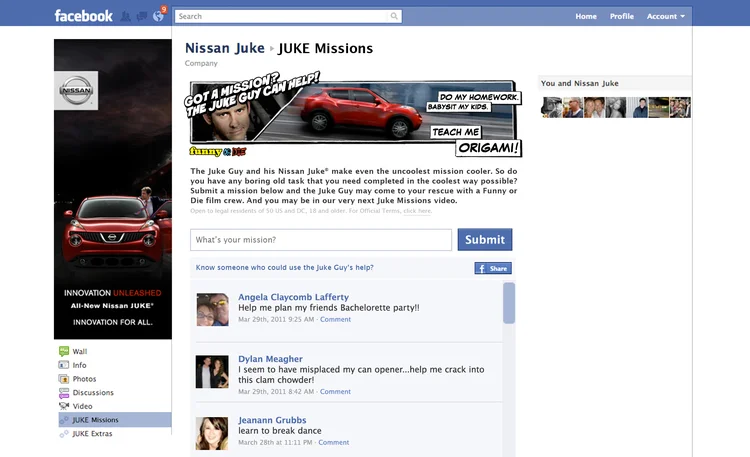Click 'March 28th at 11:11 PM' timestamp
Screen dimensions: 750x457
tap(275, 442)
